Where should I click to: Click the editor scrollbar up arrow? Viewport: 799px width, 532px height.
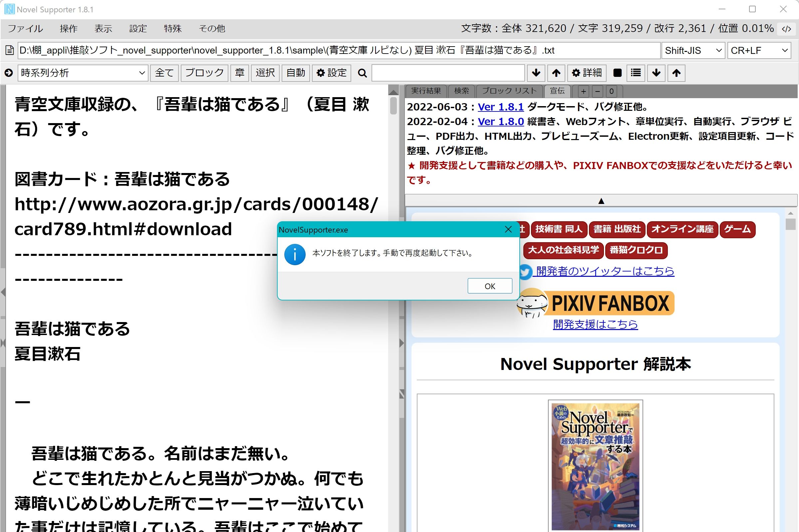point(394,91)
